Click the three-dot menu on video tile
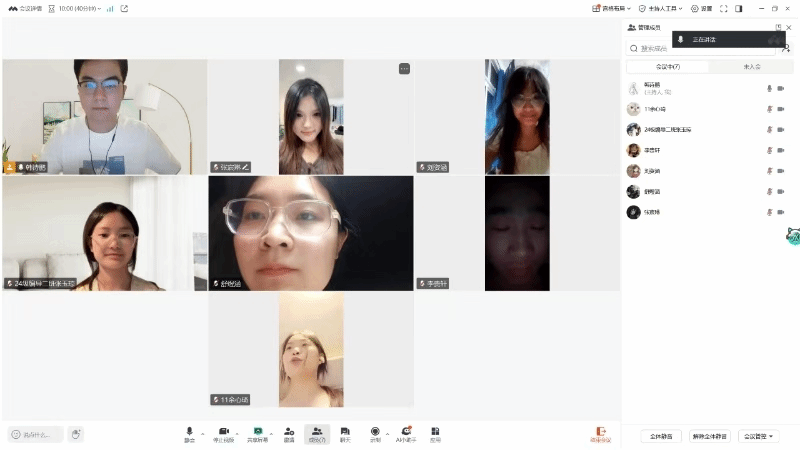Viewport: 800px width, 450px height. pos(404,69)
